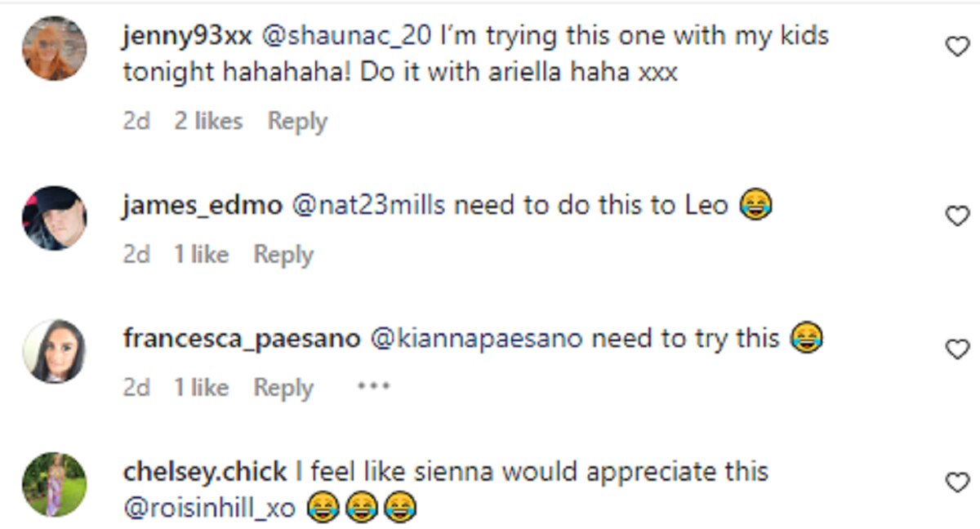
Task: Open more options on francesca_paesano's comment
Action: pyautogui.click(x=373, y=387)
